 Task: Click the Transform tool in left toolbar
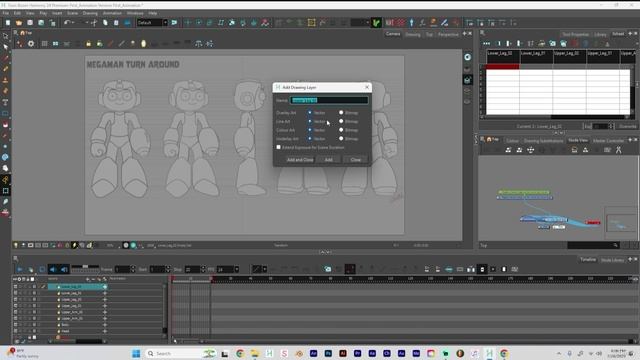[5, 36]
